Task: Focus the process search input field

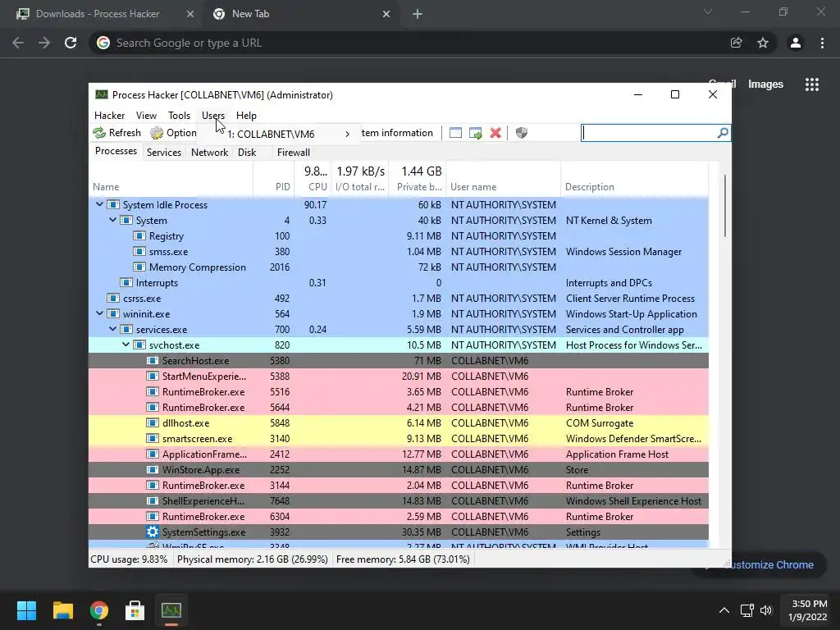Action: point(649,133)
